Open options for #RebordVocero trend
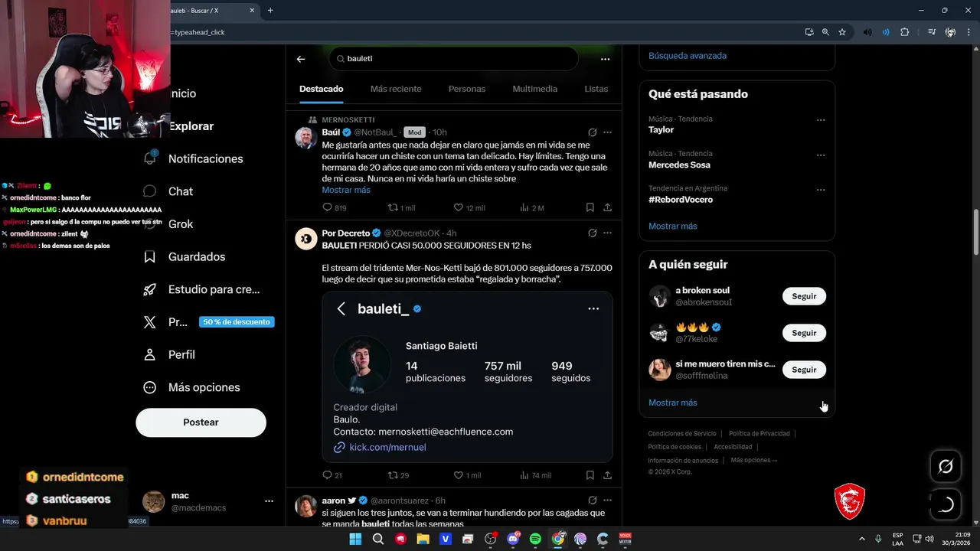This screenshot has height=551, width=980. tap(821, 190)
